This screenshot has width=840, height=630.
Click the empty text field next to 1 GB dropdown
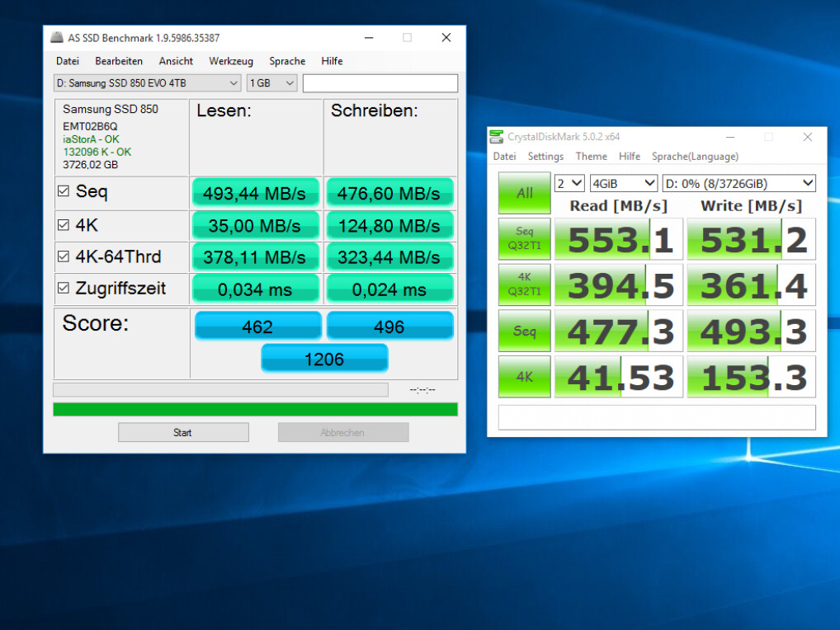380,83
